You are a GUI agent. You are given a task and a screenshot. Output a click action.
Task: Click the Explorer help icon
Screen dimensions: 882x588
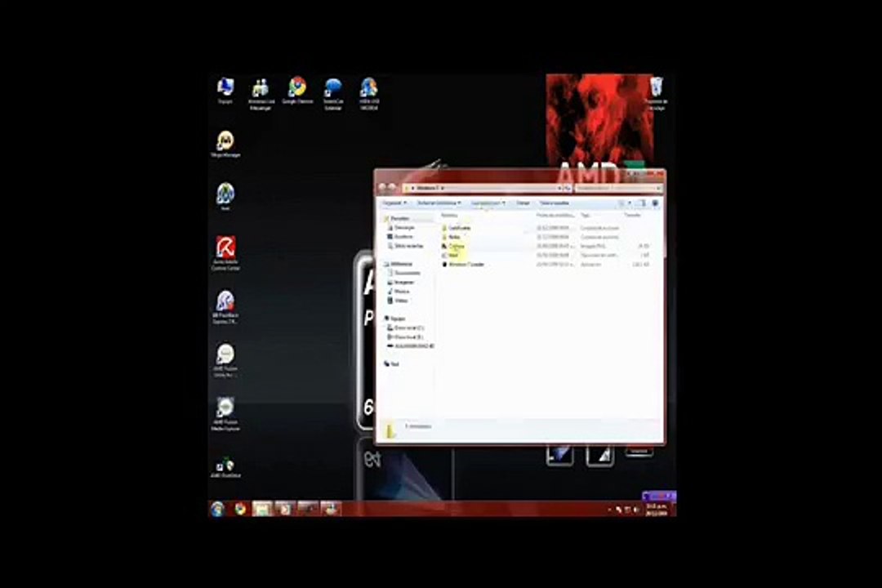tap(655, 203)
